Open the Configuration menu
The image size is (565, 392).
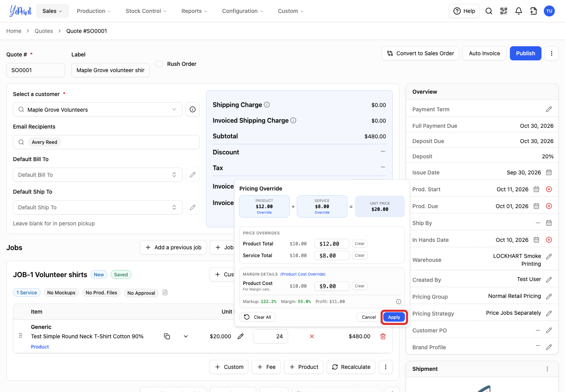pos(242,11)
